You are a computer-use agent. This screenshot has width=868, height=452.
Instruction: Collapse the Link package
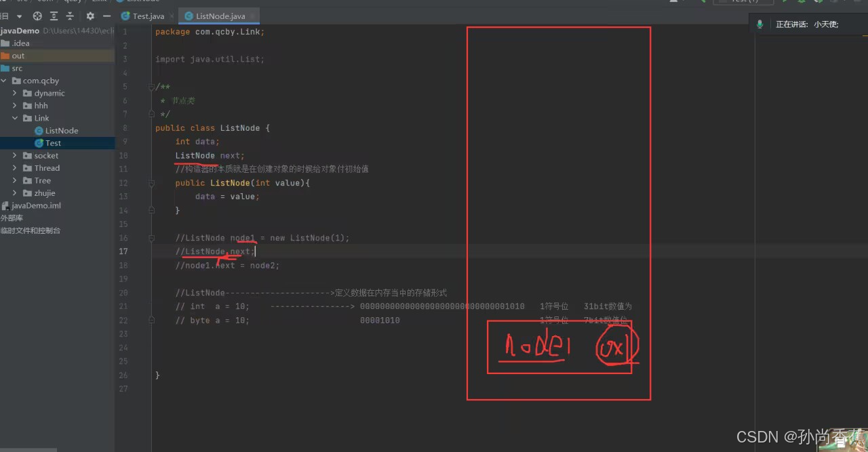tap(15, 118)
